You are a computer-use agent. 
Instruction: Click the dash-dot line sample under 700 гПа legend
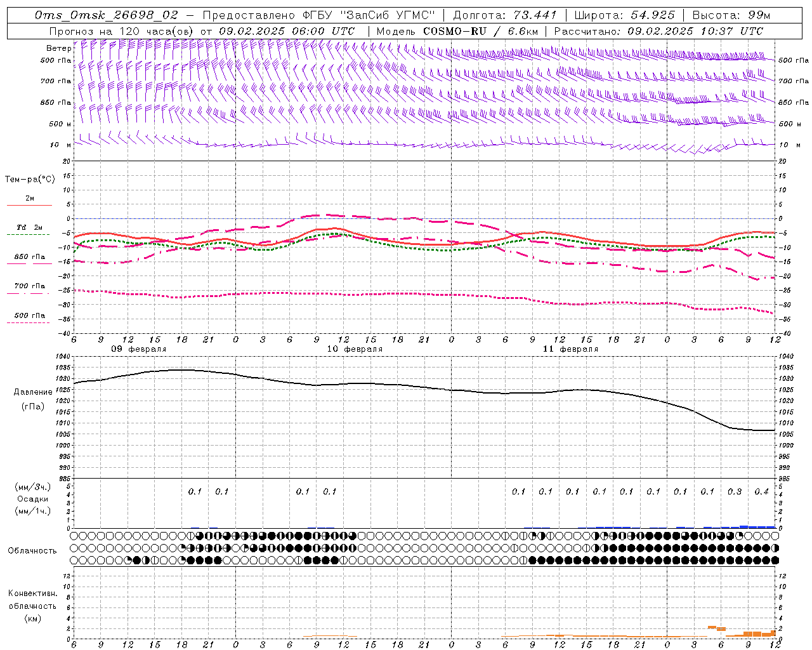28,293
